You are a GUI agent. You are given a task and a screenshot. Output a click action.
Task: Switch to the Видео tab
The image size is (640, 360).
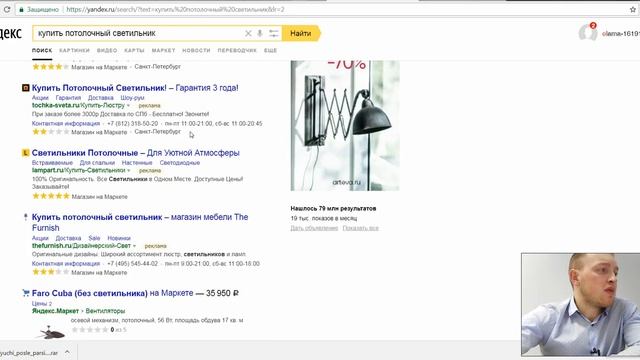107,51
